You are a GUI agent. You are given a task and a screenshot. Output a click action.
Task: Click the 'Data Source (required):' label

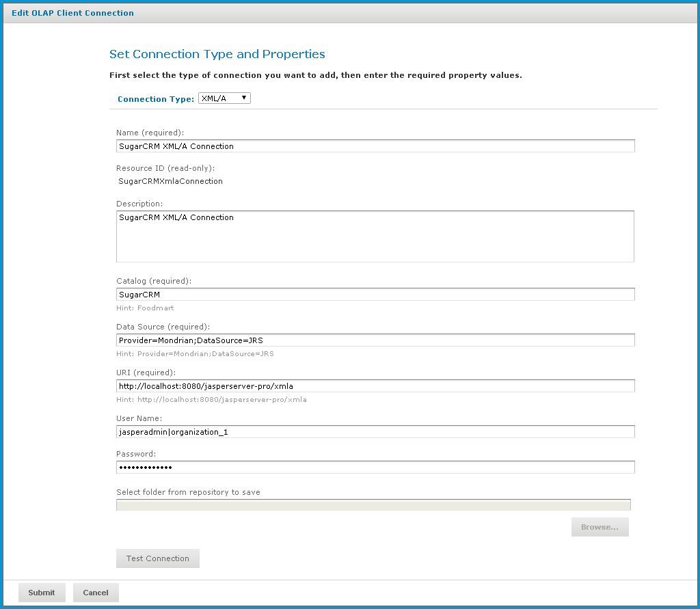tap(163, 327)
